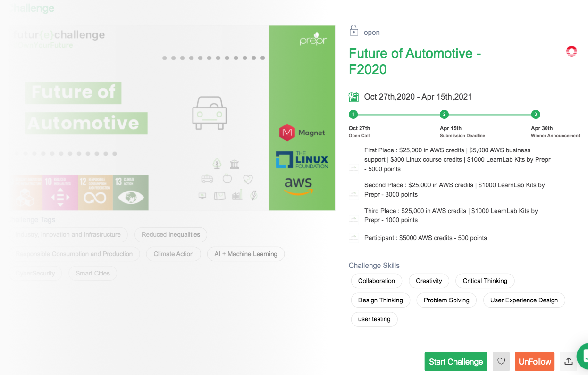Click the Problem Solving skill tag
Screen dimensions: 588x375
click(x=446, y=300)
